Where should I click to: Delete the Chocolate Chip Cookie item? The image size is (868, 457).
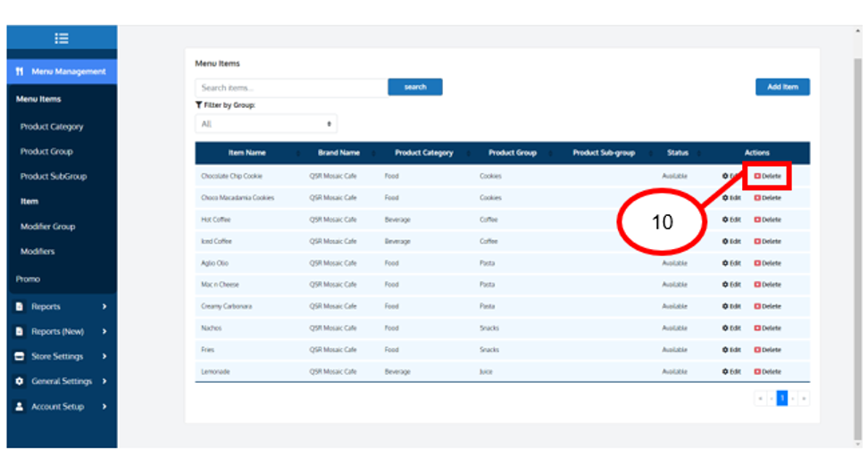click(x=768, y=176)
